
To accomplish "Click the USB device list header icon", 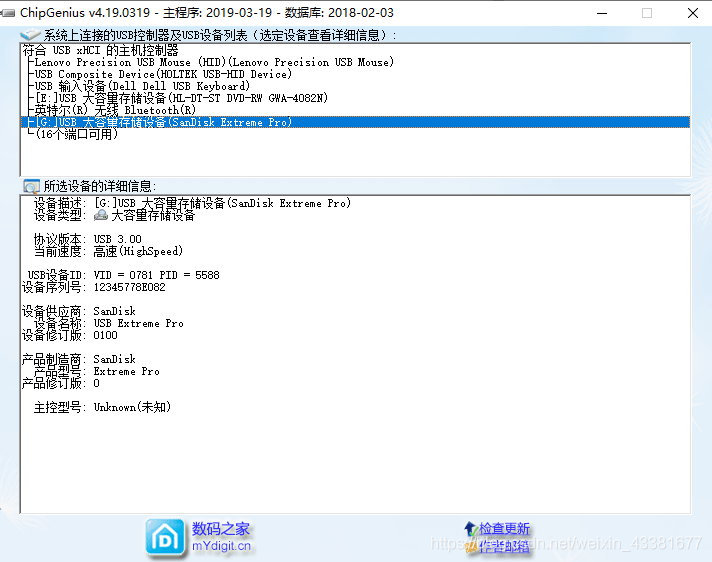I will pos(30,35).
